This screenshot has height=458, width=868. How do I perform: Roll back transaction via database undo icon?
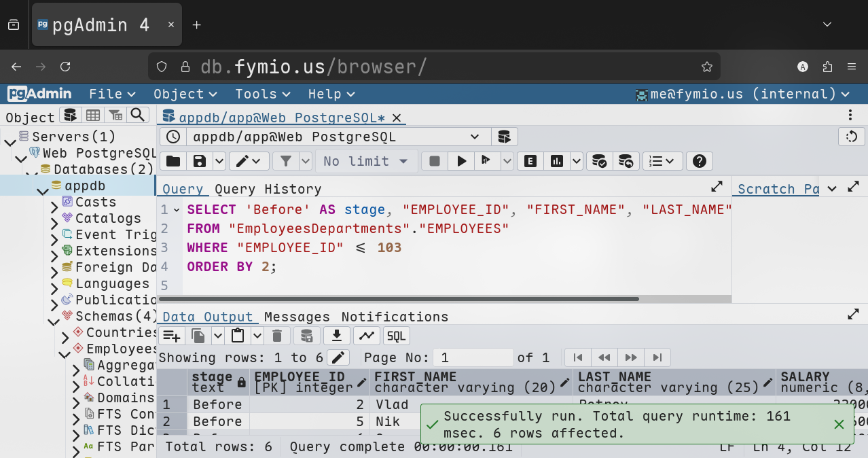[626, 161]
